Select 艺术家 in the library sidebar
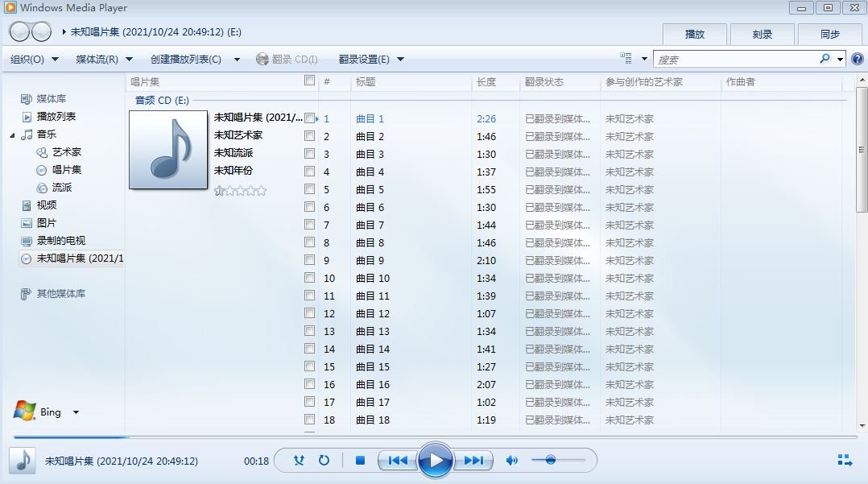The width and height of the screenshot is (868, 484). pos(66,152)
